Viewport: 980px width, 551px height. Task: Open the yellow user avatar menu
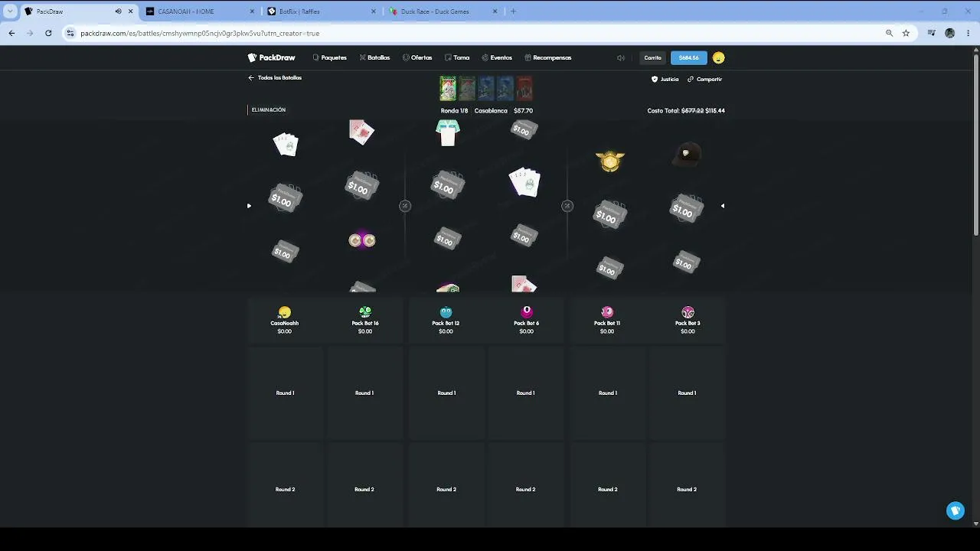click(718, 57)
